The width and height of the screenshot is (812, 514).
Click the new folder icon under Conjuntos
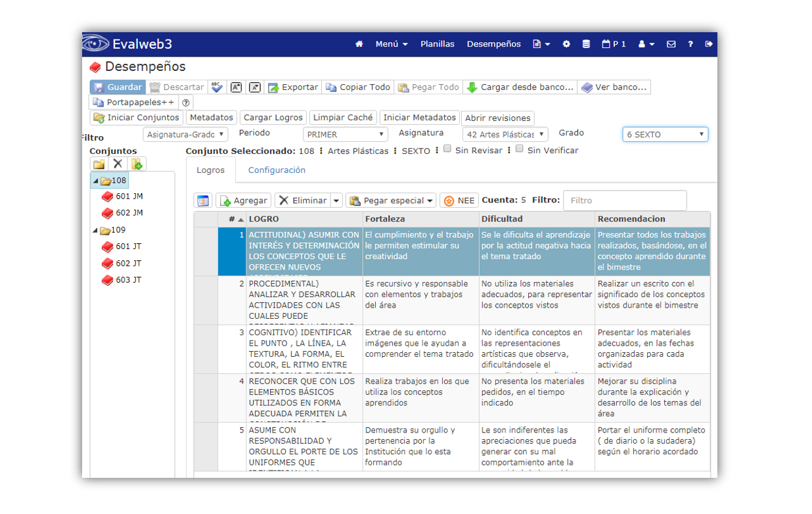pos(99,164)
